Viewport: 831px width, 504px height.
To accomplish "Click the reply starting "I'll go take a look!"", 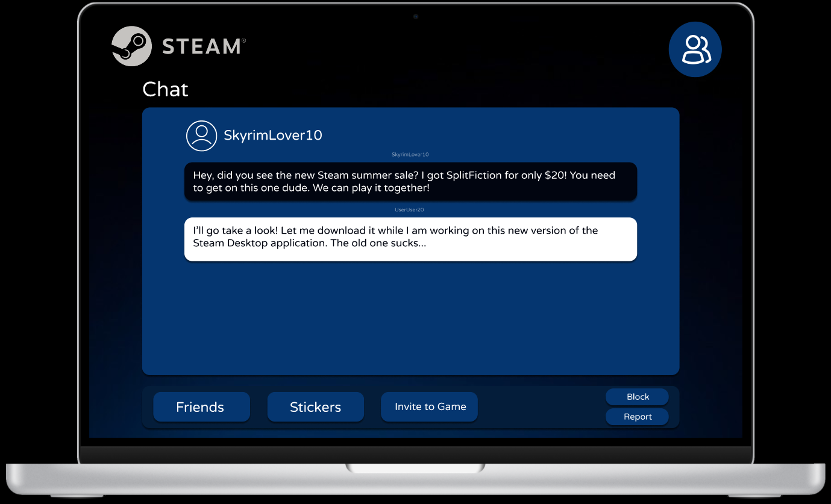I will point(410,239).
